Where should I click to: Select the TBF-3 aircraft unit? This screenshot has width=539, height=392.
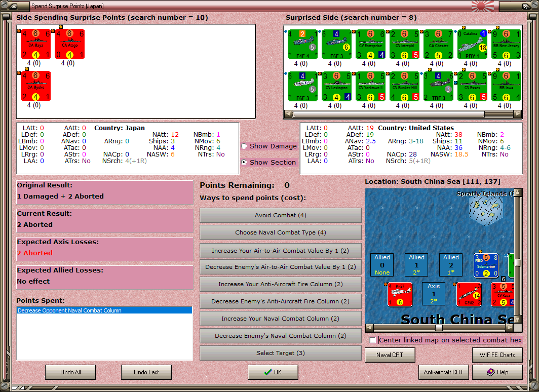point(438,87)
